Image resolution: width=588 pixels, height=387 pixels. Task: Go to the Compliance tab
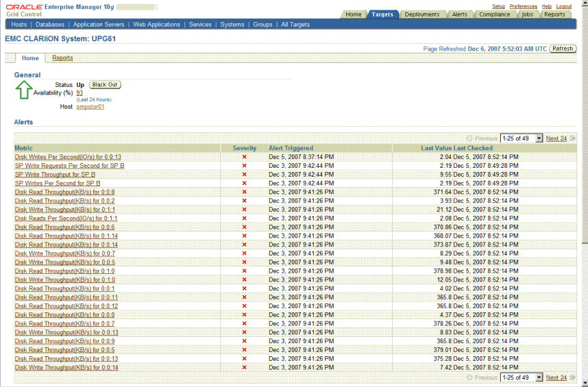[x=495, y=14]
